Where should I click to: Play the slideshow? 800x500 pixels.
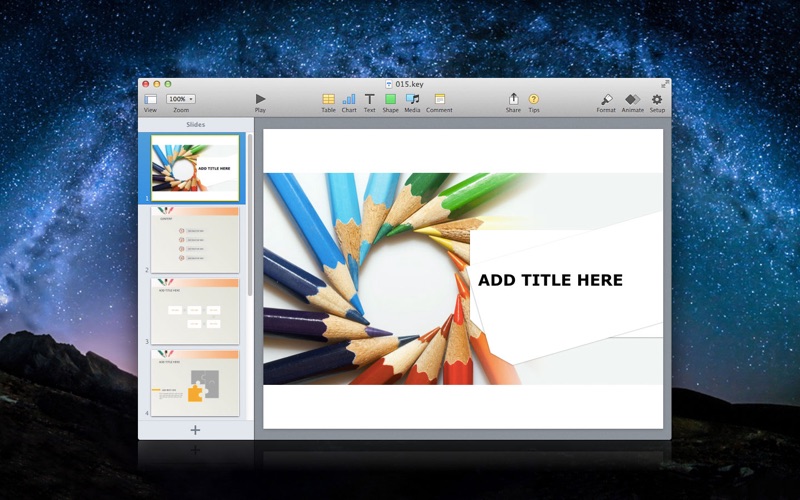[260, 99]
